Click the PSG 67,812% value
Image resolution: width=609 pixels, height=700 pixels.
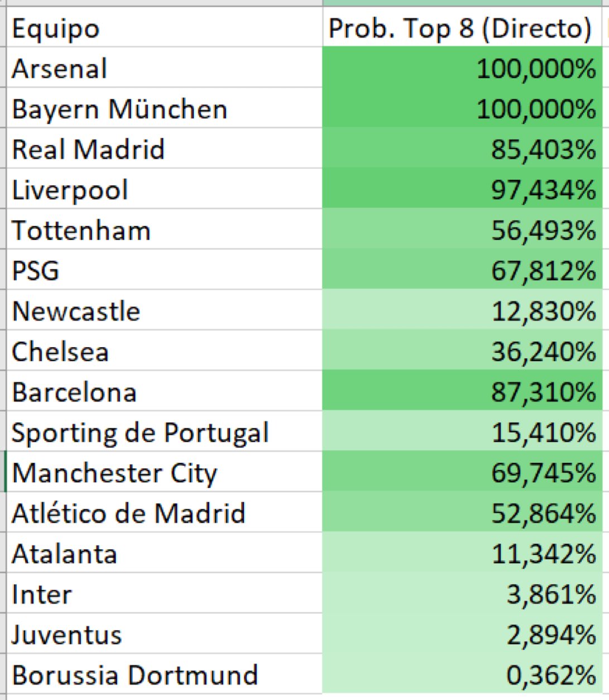coord(462,271)
